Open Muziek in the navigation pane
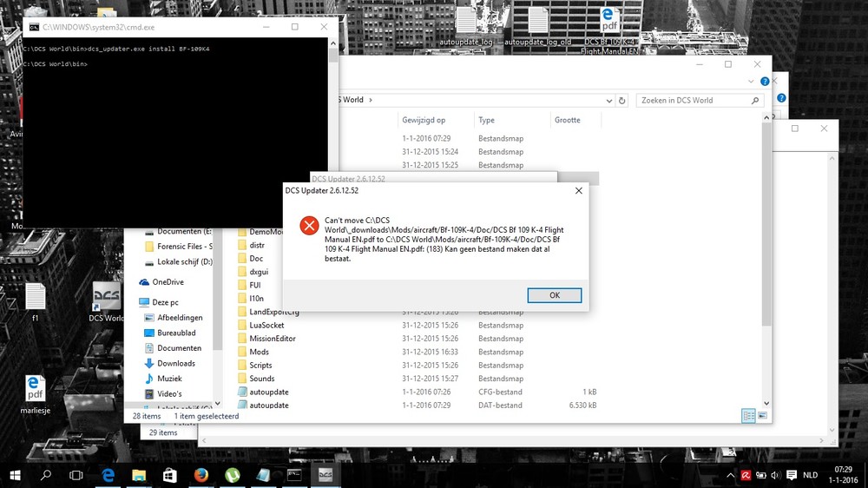This screenshot has height=488, width=868. pyautogui.click(x=163, y=379)
